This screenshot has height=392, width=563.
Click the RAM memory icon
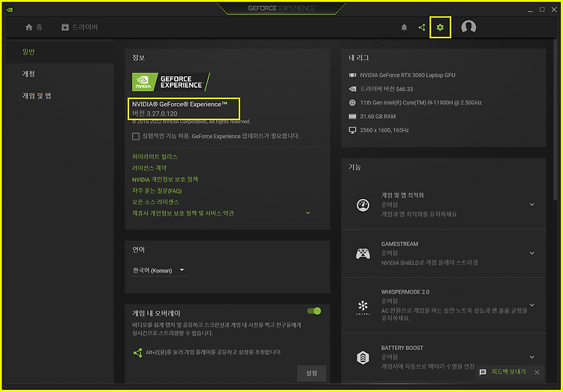[x=353, y=116]
